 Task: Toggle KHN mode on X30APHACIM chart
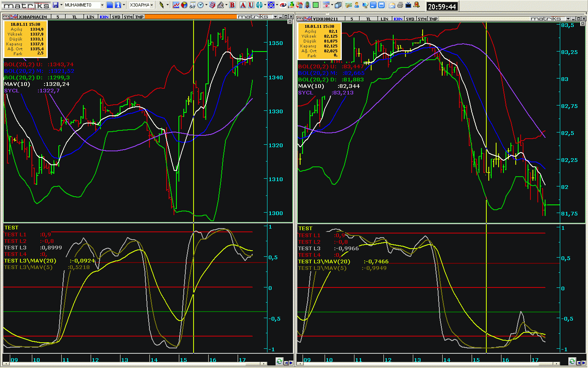104,17
